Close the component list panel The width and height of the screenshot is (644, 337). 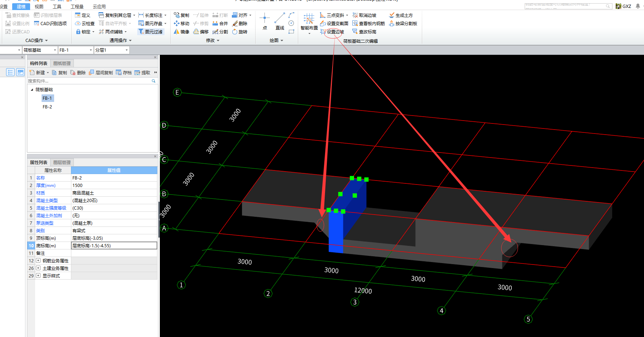[155, 57]
